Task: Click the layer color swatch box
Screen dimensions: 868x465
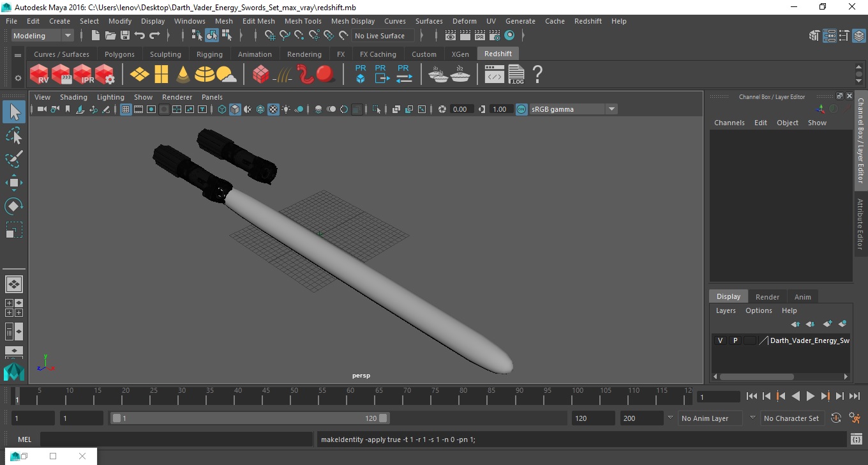Action: point(750,340)
